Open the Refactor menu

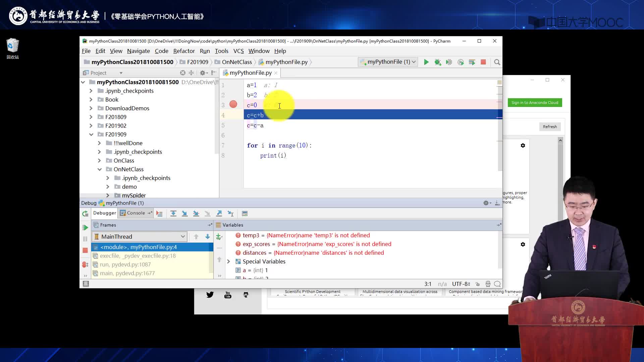[184, 51]
